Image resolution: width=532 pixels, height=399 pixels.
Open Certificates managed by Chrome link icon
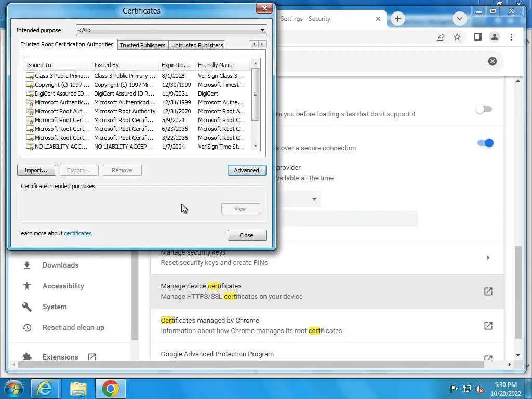click(x=488, y=326)
